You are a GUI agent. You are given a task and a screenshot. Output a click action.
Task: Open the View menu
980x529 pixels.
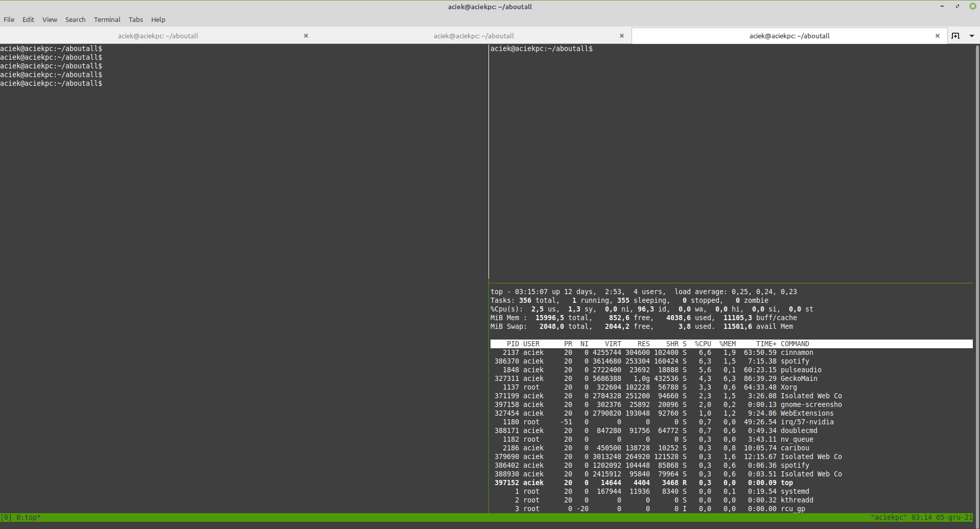[x=49, y=19]
